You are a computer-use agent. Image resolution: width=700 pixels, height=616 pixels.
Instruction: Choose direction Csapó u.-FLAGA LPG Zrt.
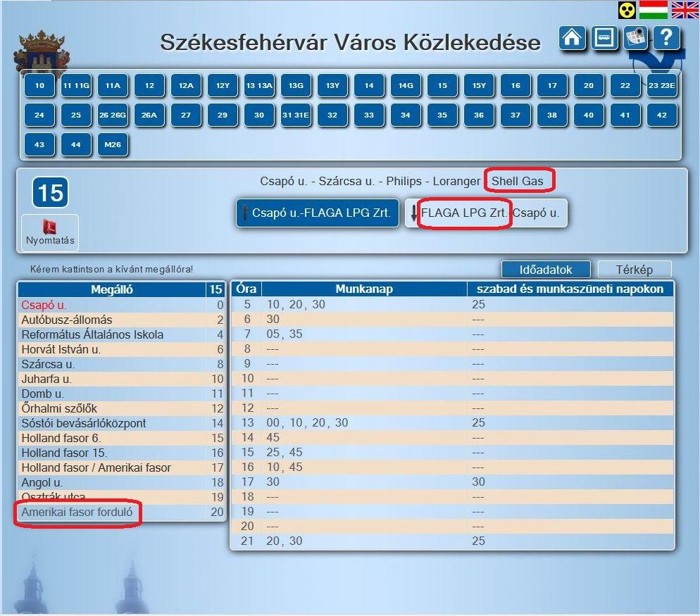(x=318, y=213)
